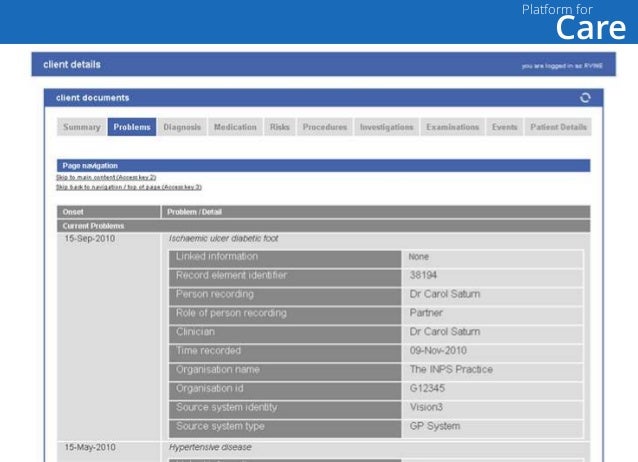Switch to the Investigations tab
638x462 pixels.
pos(387,127)
